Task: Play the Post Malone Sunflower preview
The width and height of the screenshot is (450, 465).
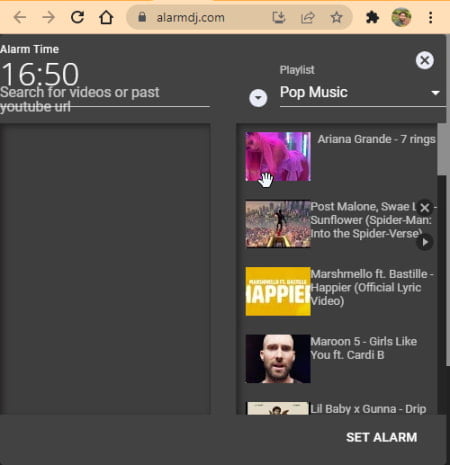Action: point(425,242)
